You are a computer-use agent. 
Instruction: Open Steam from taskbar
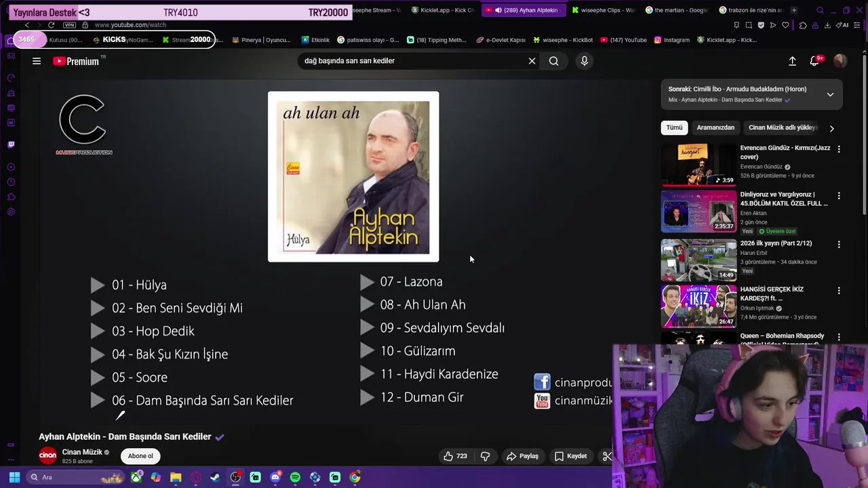[x=215, y=477]
